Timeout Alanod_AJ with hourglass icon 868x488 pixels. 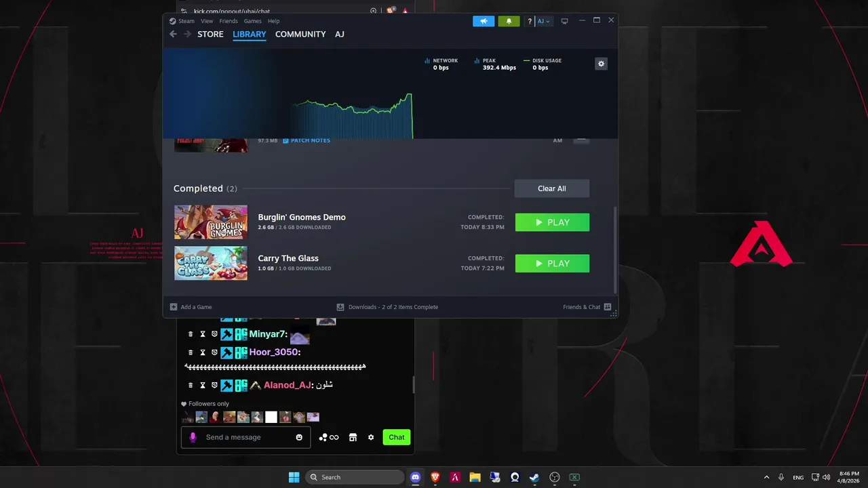click(202, 385)
